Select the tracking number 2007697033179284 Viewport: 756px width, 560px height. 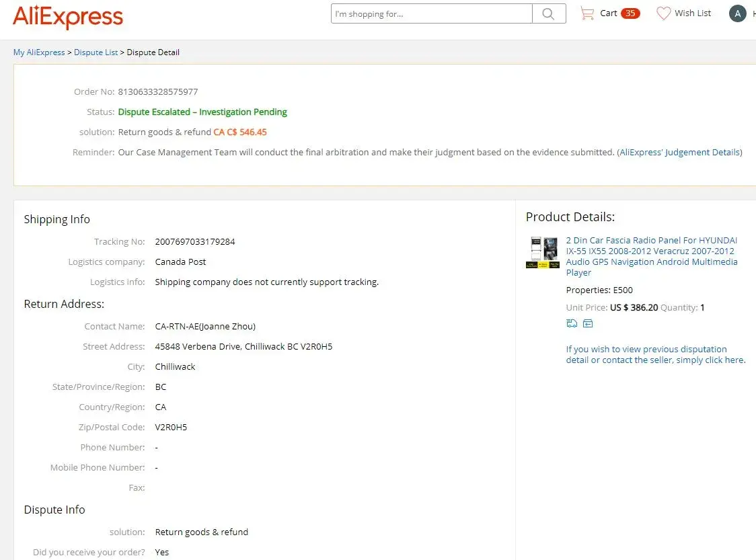coord(195,241)
